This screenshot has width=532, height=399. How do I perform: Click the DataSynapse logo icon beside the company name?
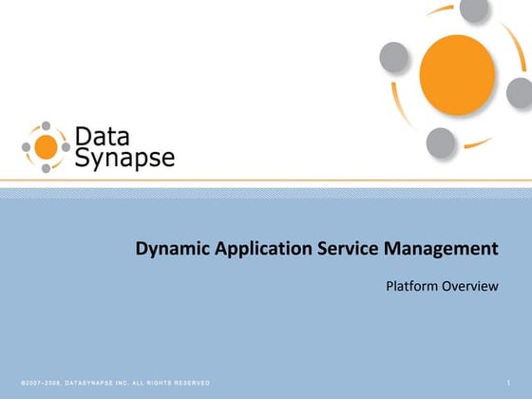click(46, 147)
